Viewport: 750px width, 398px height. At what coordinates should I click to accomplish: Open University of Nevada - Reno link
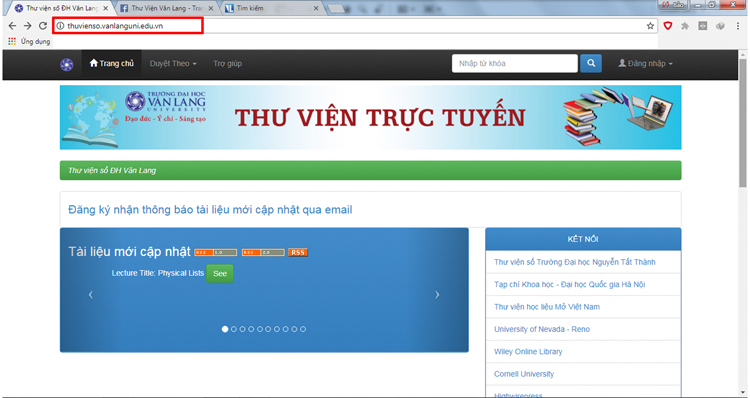[x=542, y=329]
